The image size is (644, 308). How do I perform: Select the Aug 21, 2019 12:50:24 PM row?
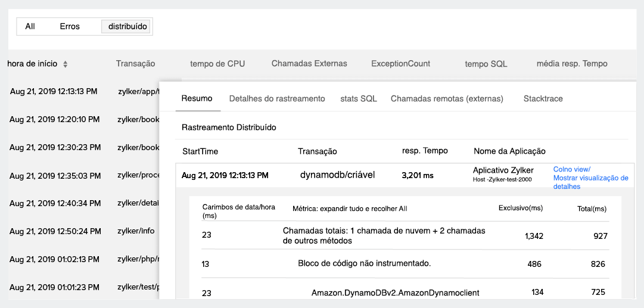click(55, 231)
